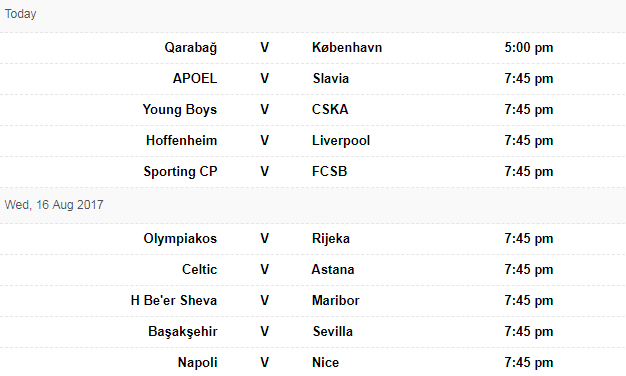Open Young Boys team page

tap(180, 110)
